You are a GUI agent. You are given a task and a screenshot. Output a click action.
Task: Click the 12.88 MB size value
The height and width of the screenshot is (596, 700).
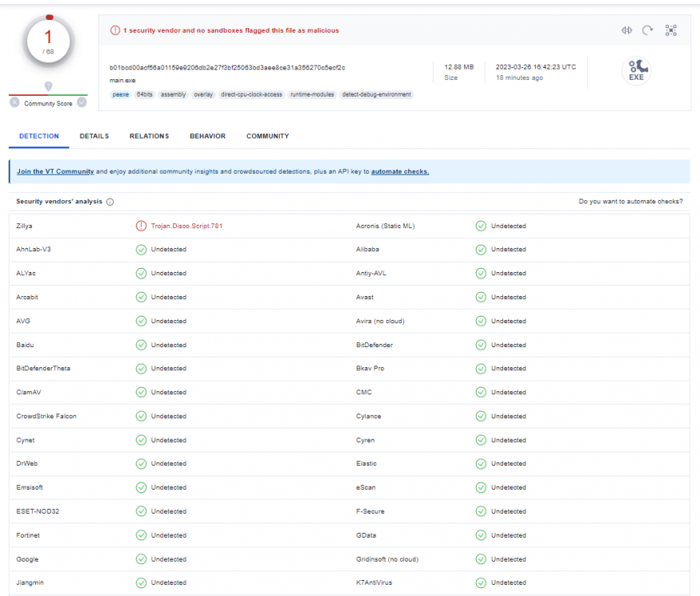tap(459, 67)
